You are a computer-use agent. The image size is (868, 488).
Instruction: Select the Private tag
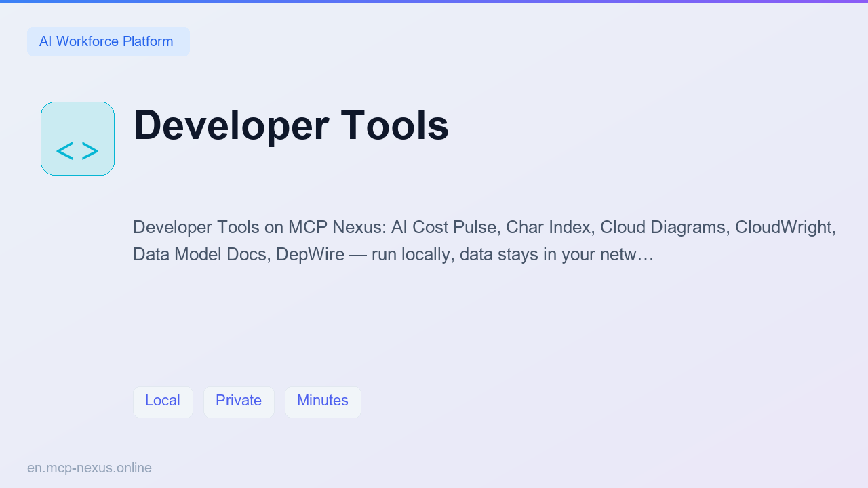(x=239, y=402)
